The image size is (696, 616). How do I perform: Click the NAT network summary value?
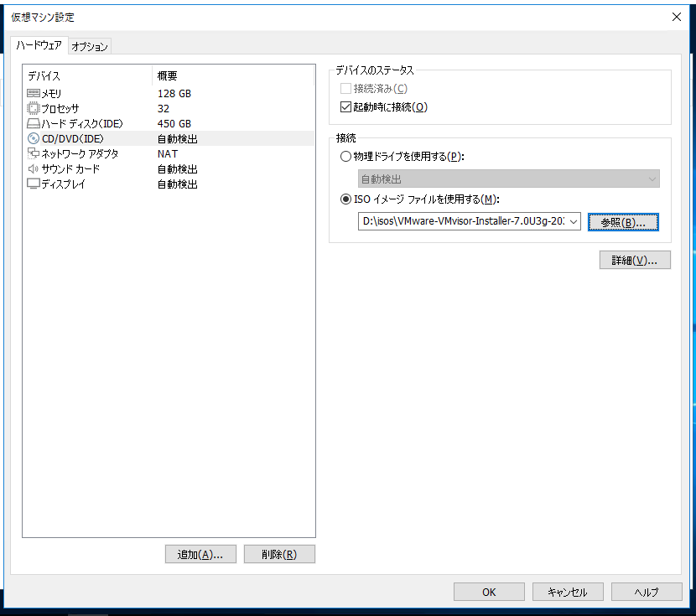click(x=168, y=154)
